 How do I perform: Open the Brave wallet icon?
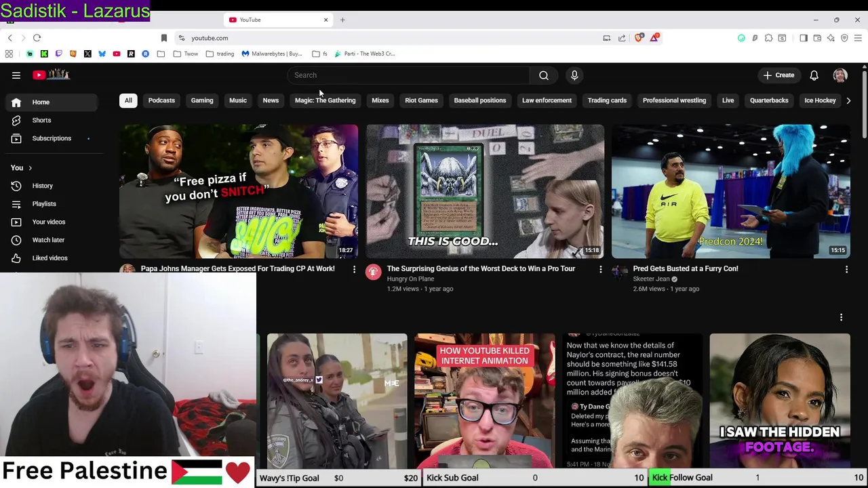click(x=817, y=38)
